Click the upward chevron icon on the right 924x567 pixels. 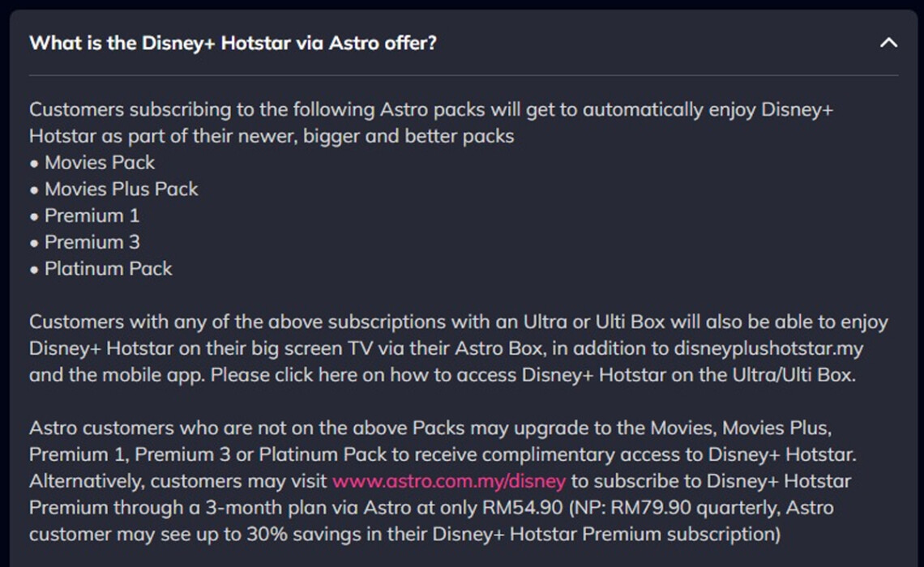888,43
